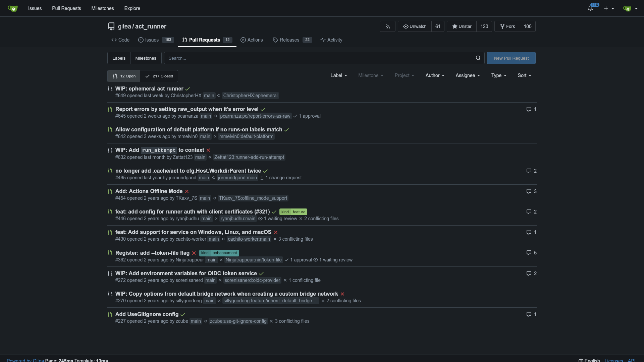This screenshot has width=644, height=362.
Task: Unstar the act_runner repository
Action: 462,26
